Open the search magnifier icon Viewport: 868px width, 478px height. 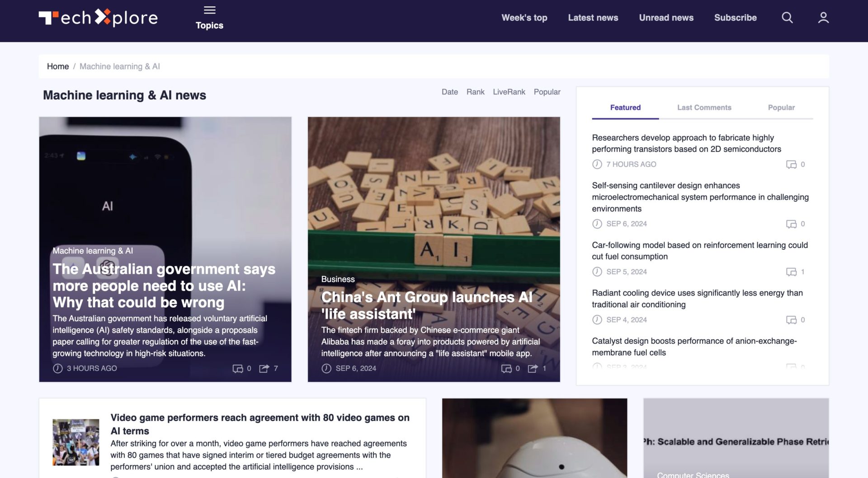pos(787,18)
